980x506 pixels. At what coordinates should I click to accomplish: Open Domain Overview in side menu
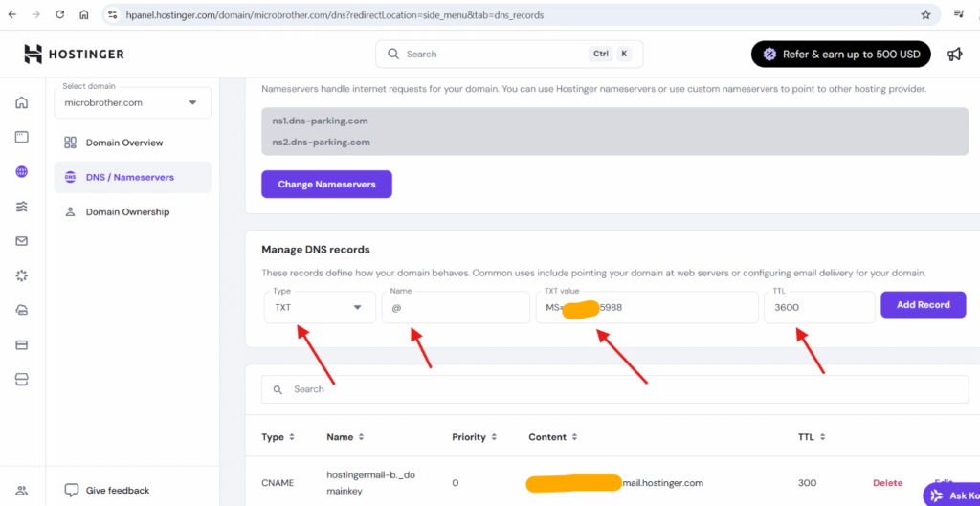123,143
